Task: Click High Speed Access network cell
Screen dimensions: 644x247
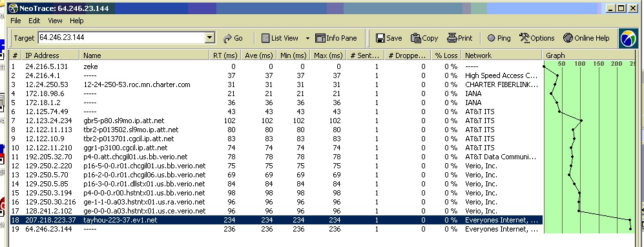Action: [x=501, y=75]
